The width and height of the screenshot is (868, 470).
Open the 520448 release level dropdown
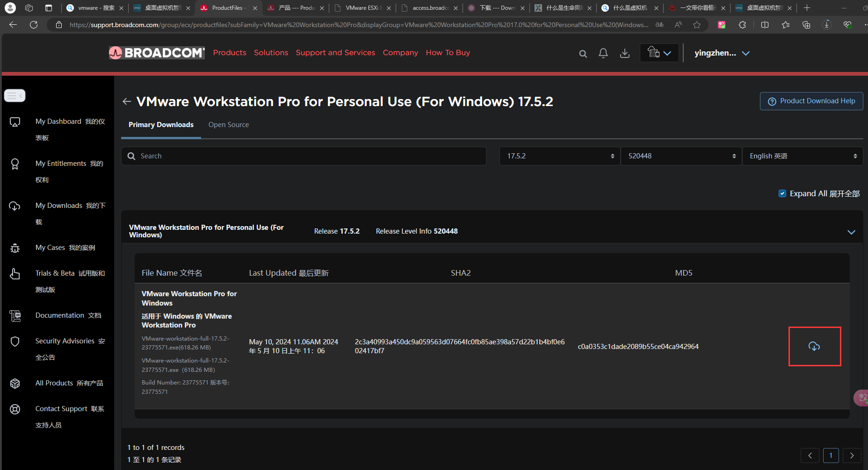[681, 156]
